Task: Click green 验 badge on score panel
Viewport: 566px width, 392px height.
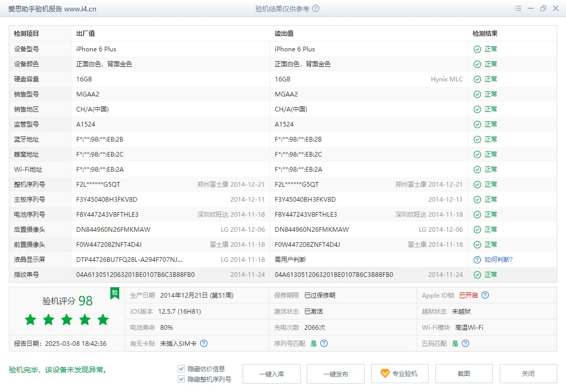Action: (115, 293)
